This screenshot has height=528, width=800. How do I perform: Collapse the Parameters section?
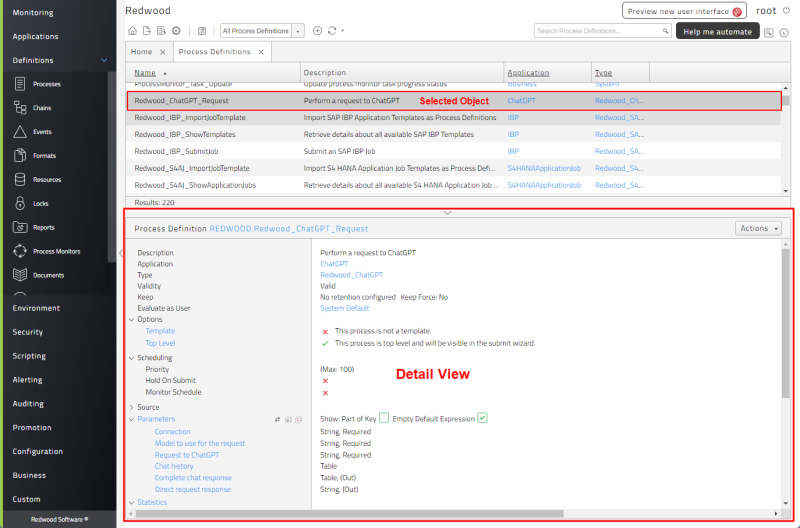[132, 419]
